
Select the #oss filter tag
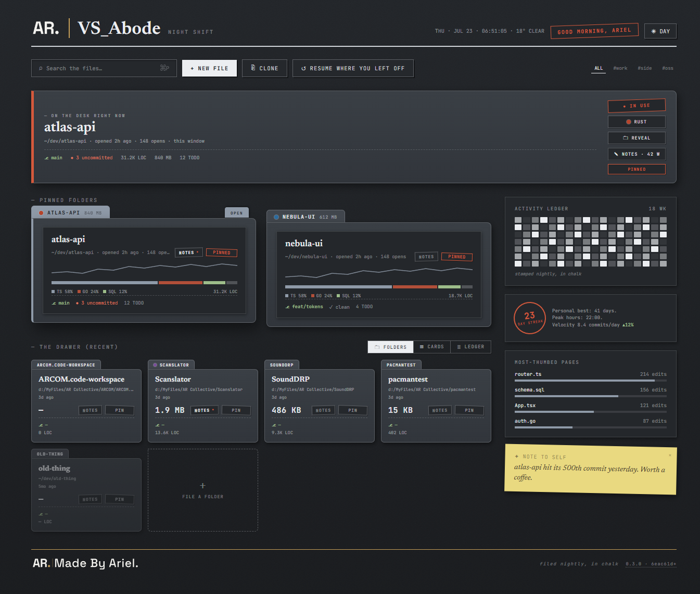click(668, 68)
